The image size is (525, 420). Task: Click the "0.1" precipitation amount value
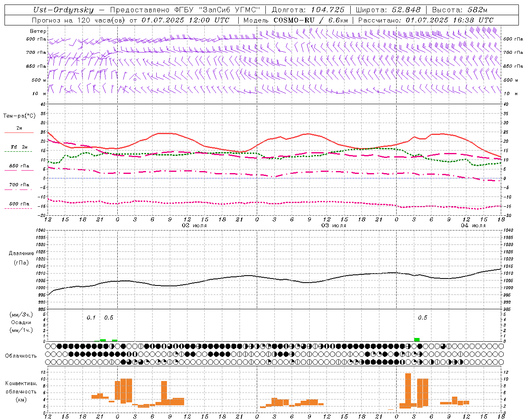point(91,318)
